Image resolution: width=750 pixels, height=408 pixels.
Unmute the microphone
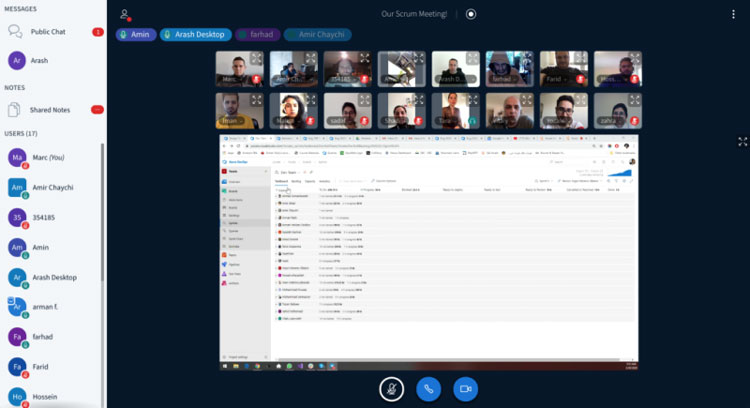click(x=392, y=388)
